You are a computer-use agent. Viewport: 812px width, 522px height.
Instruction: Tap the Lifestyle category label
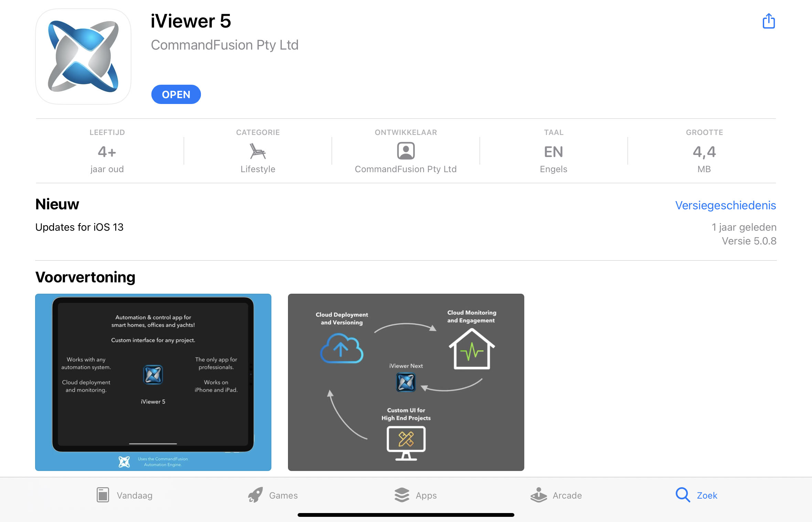coord(258,169)
